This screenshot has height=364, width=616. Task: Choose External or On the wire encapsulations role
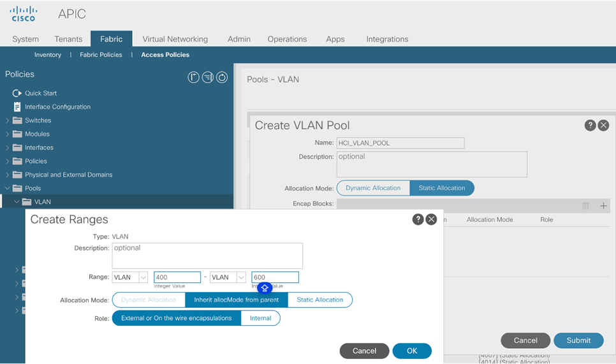click(x=177, y=318)
